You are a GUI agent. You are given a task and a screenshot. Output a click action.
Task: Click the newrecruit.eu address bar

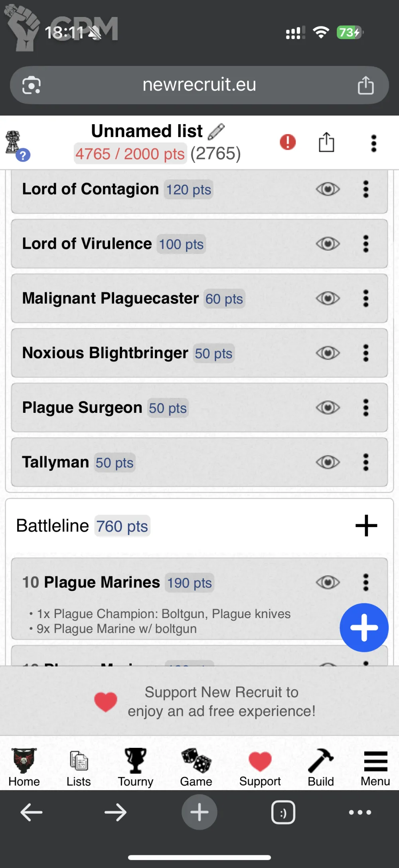199,85
